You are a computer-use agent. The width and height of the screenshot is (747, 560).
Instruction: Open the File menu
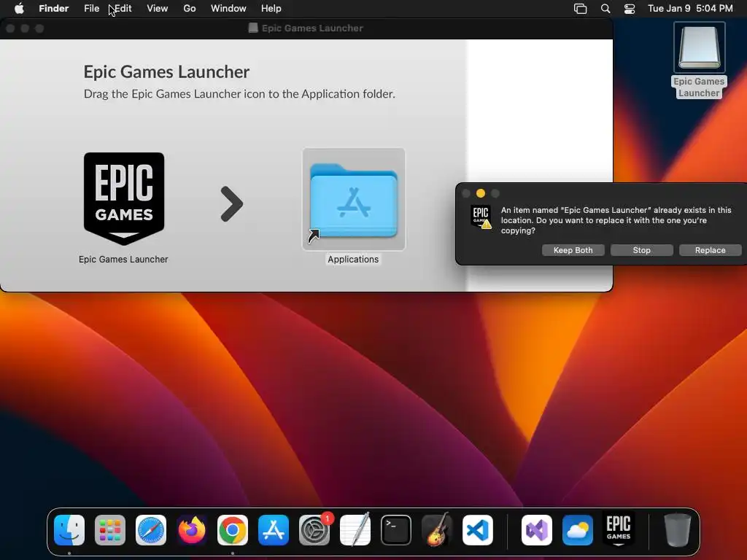(x=91, y=9)
